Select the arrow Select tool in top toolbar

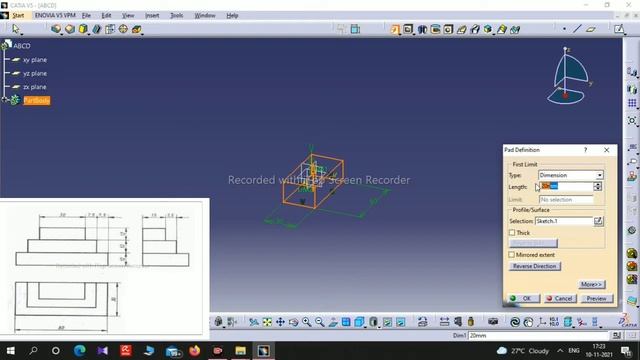tap(16, 29)
